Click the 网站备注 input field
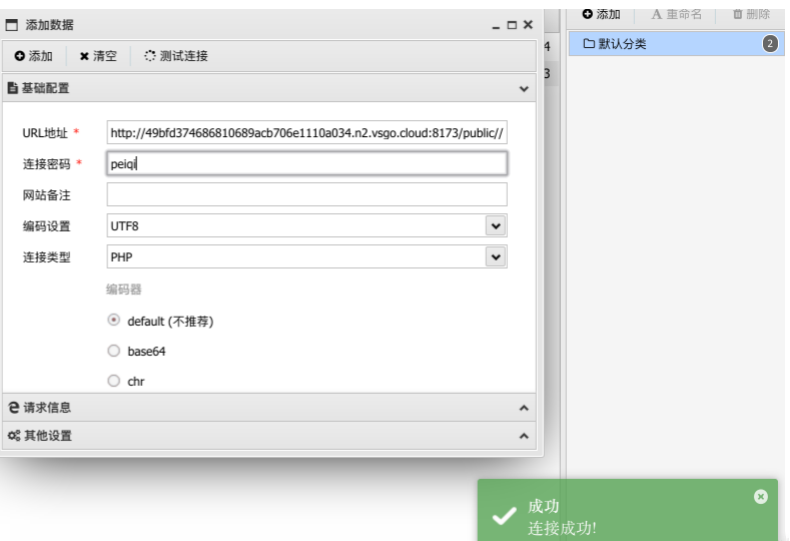Screen dimensions: 790x541 click(x=307, y=195)
